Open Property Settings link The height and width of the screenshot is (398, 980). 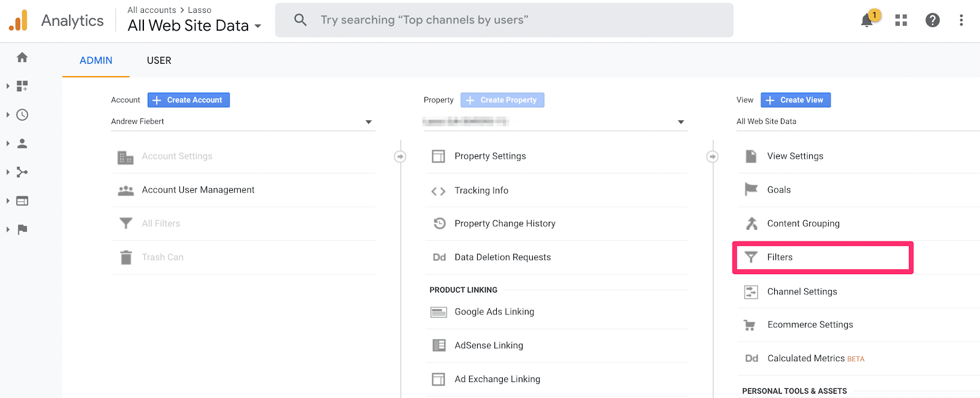tap(491, 156)
